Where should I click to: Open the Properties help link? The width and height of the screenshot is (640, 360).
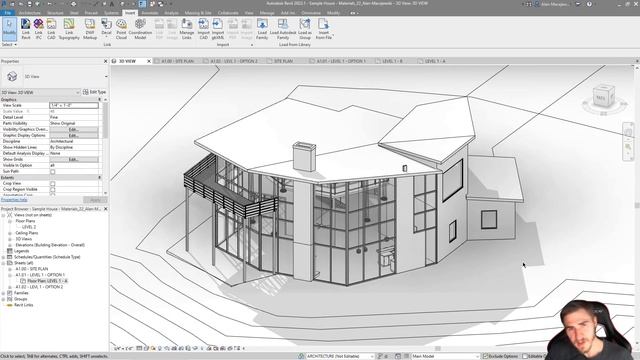pyautogui.click(x=14, y=200)
